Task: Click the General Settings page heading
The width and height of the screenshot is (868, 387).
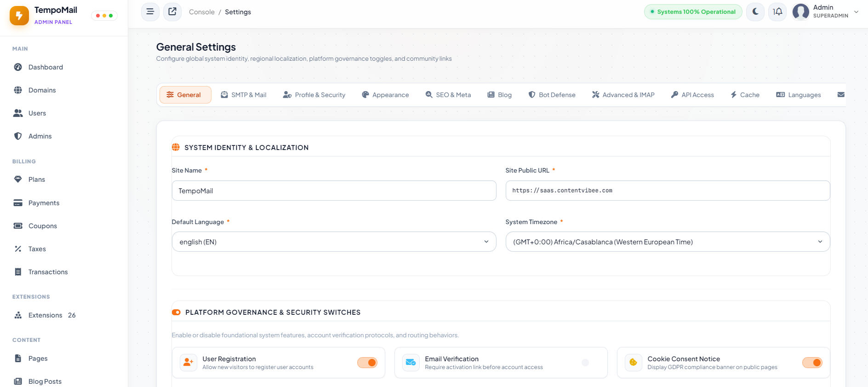Action: [x=196, y=47]
